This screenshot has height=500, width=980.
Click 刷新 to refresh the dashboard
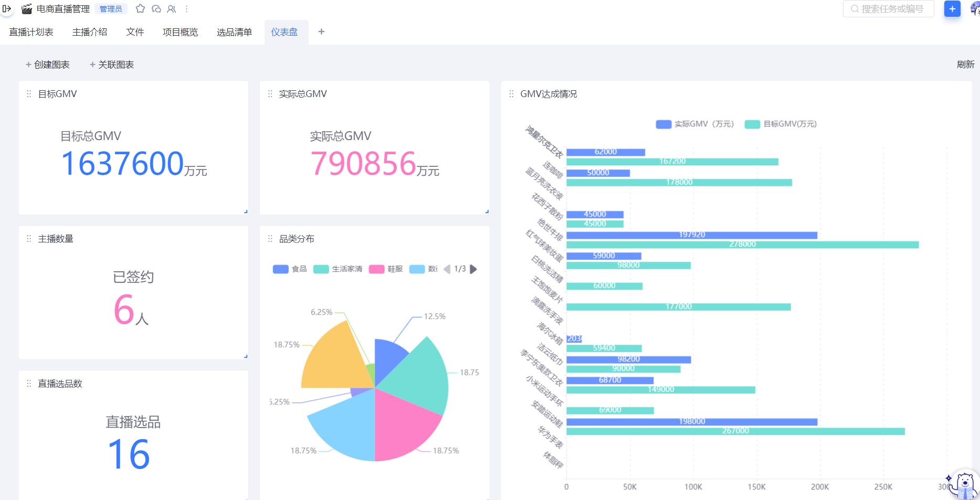click(x=965, y=65)
